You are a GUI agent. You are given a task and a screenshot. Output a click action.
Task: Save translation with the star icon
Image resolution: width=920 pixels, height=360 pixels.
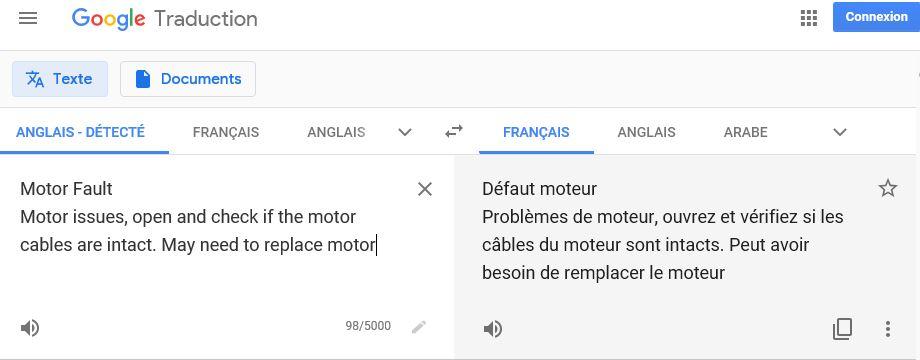coord(887,188)
